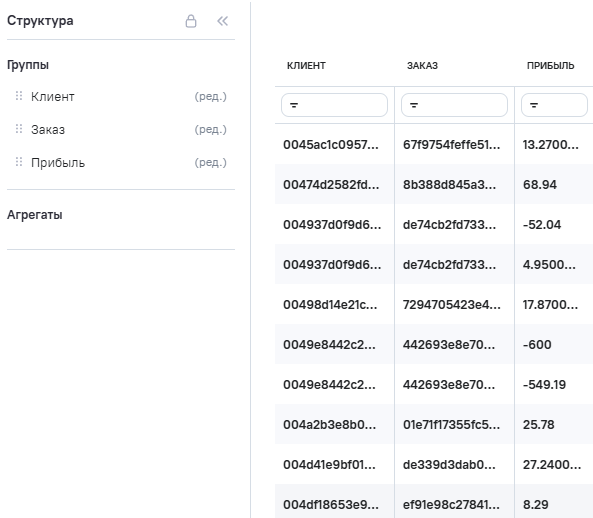Screen dimensions: 593x518
Task: Toggle the lock icon in Структура header
Action: [x=191, y=21]
